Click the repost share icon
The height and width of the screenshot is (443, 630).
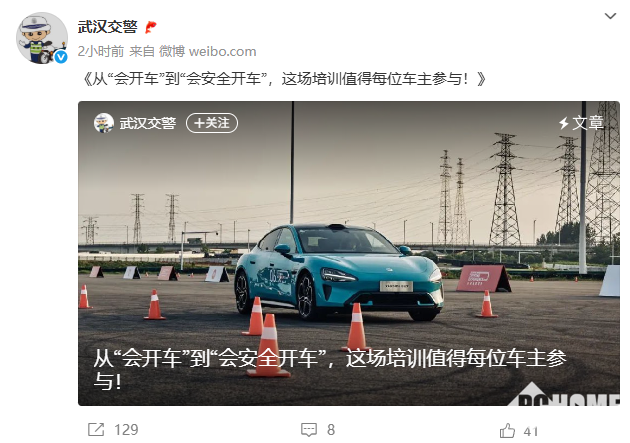[x=96, y=430]
